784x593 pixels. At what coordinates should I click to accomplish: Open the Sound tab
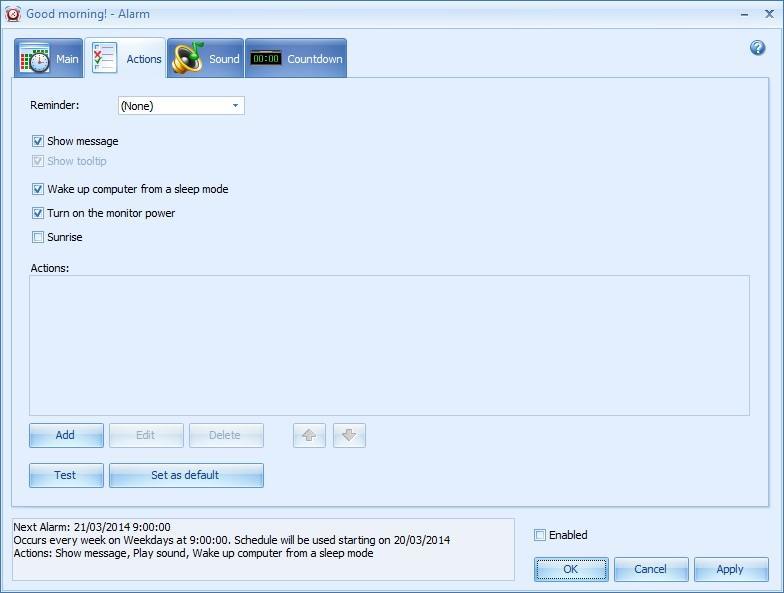[x=206, y=58]
